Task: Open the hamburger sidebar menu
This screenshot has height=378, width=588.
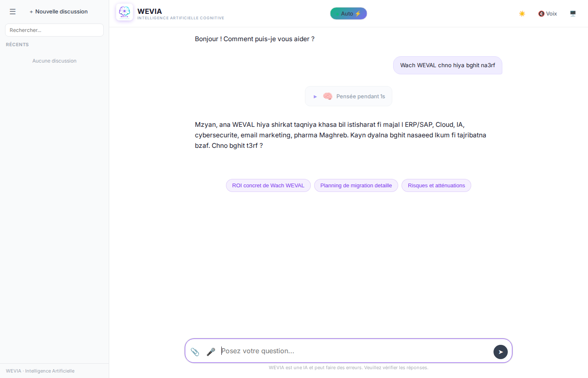Action: point(13,12)
